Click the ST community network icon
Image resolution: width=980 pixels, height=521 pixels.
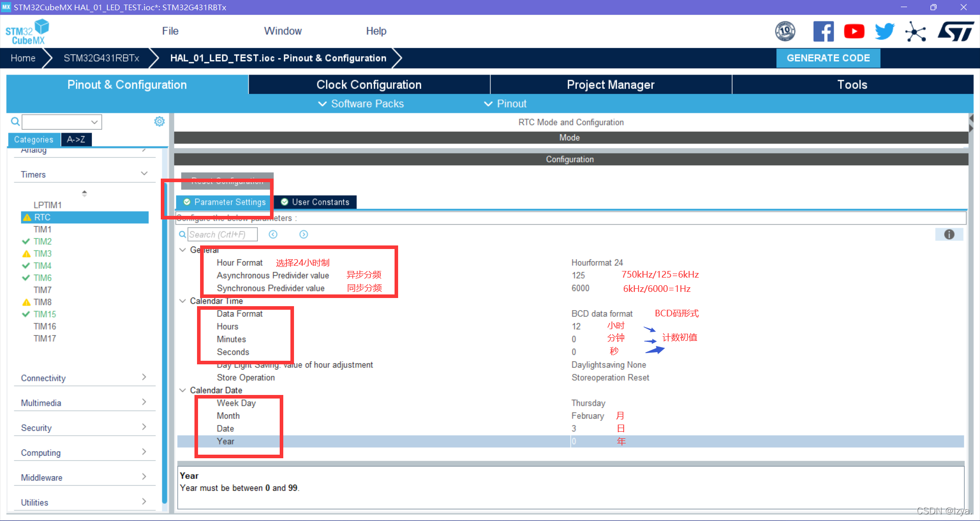click(915, 32)
